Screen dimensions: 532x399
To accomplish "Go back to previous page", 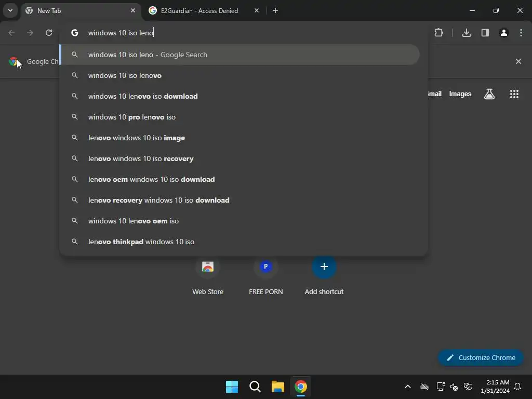I will tap(11, 33).
